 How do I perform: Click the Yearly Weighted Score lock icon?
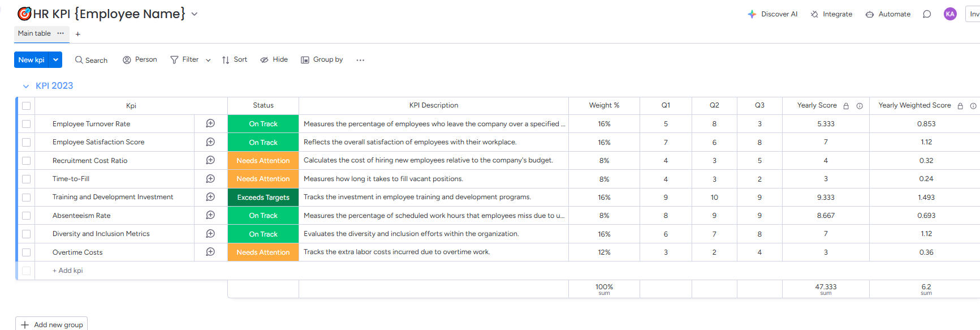coord(960,106)
